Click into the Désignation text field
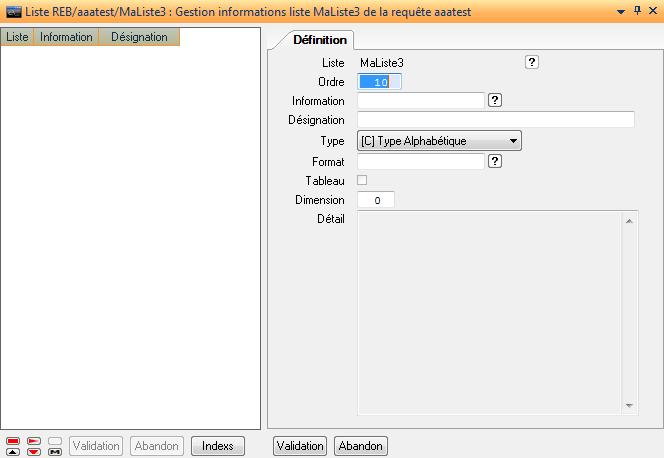The width and height of the screenshot is (664, 458). 496,120
